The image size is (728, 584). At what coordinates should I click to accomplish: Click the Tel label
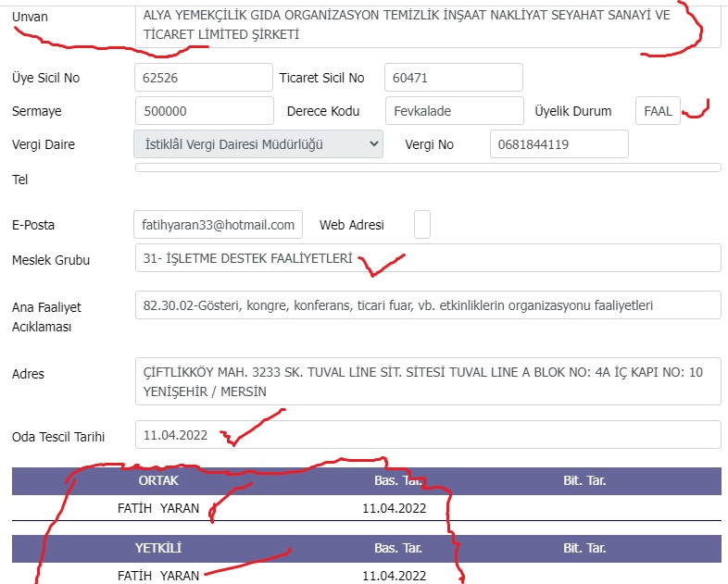click(x=20, y=180)
